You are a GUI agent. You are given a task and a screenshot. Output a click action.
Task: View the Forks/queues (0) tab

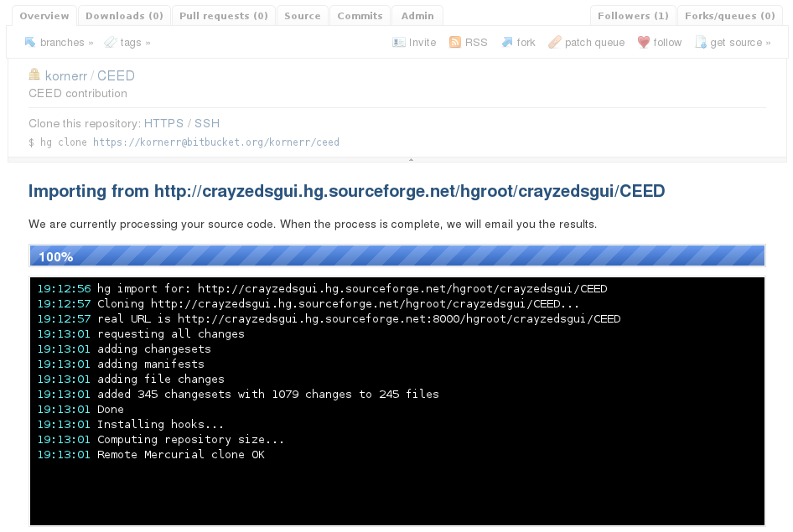[x=730, y=16]
